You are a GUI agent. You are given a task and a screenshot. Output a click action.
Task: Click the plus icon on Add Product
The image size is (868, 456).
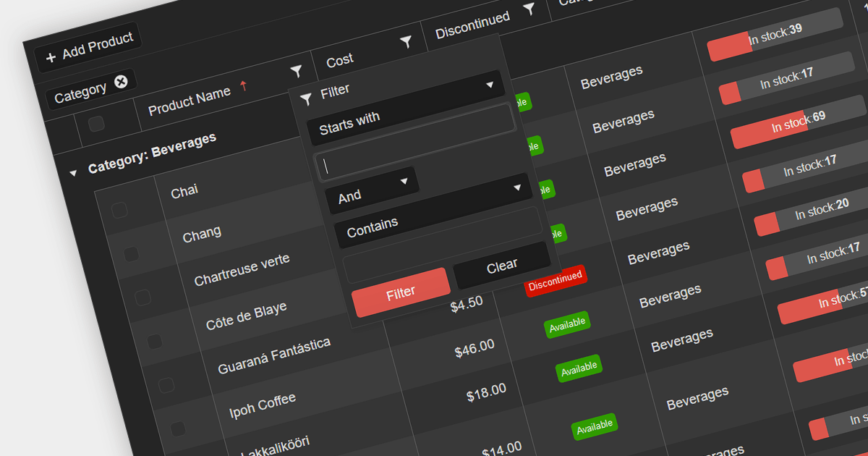(51, 58)
